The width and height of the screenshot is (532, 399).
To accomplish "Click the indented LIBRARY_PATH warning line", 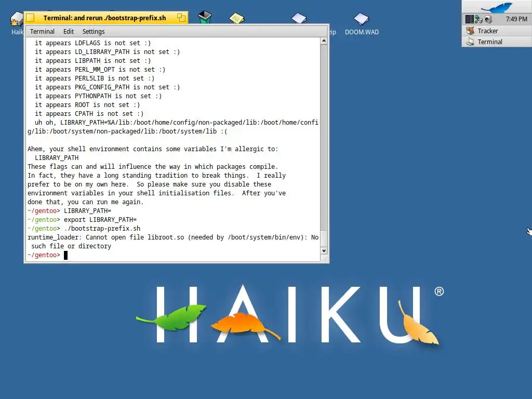I will point(57,158).
